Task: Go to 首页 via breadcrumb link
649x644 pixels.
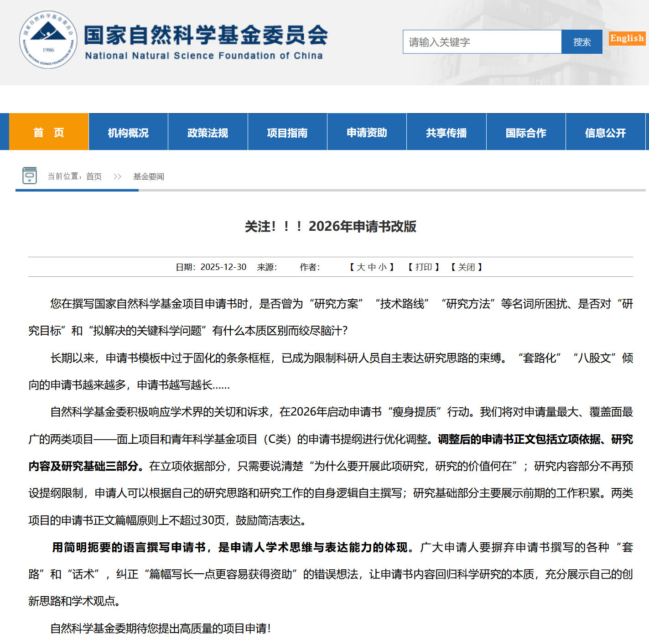Action: (94, 177)
